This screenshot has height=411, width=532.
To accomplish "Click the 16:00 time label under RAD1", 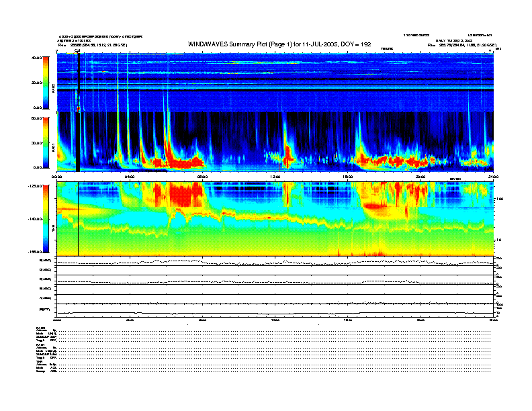I will coord(348,177).
